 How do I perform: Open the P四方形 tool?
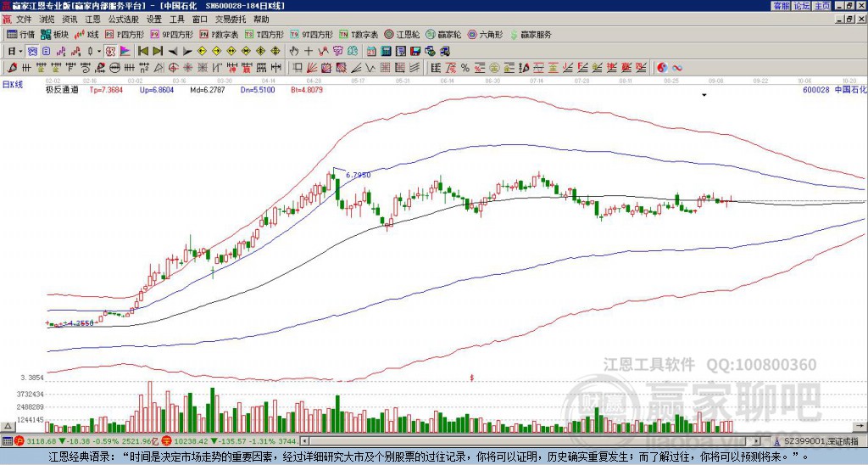coord(125,34)
